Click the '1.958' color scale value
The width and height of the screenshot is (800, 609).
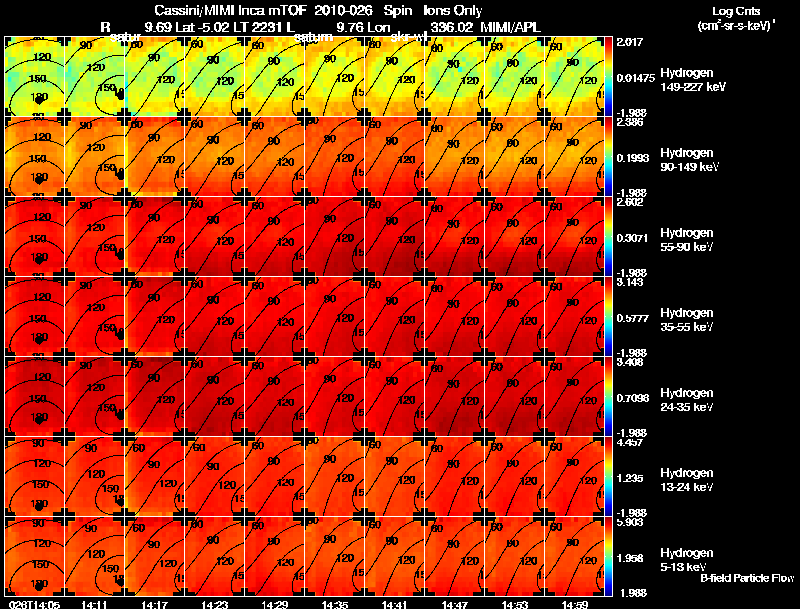click(x=630, y=559)
